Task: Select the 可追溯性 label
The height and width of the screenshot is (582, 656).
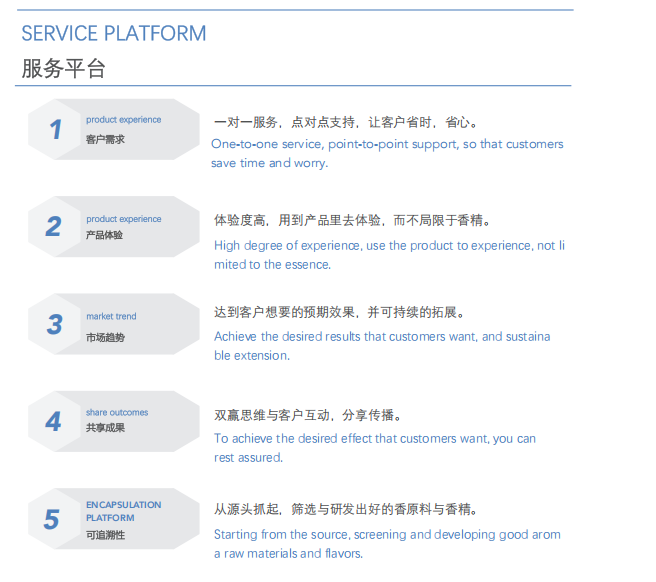Action: coord(105,536)
